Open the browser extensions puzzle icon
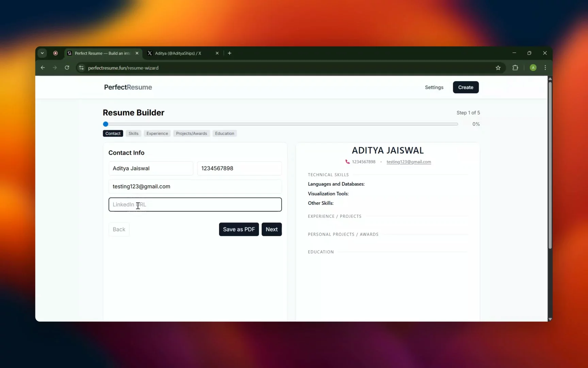The image size is (588, 368). [x=515, y=68]
